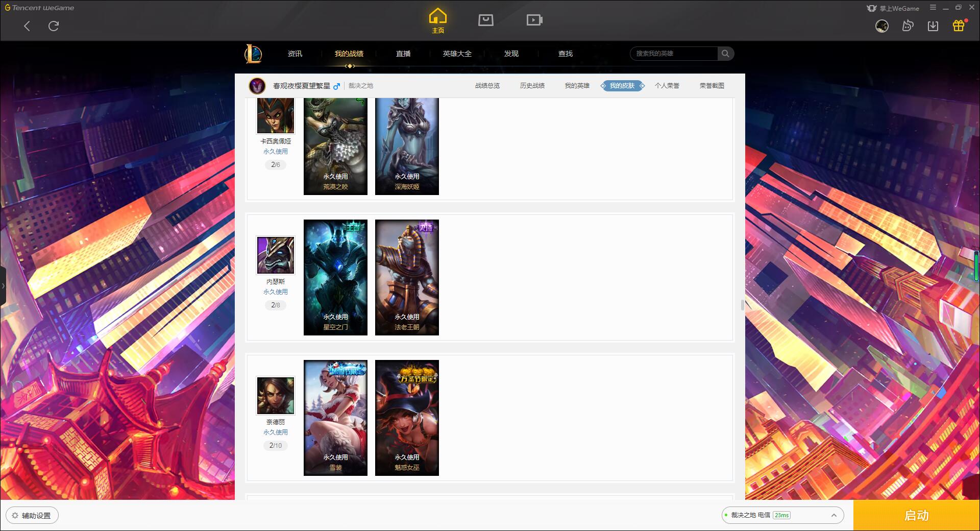Open the downloads manager icon
980x531 pixels.
pos(933,26)
